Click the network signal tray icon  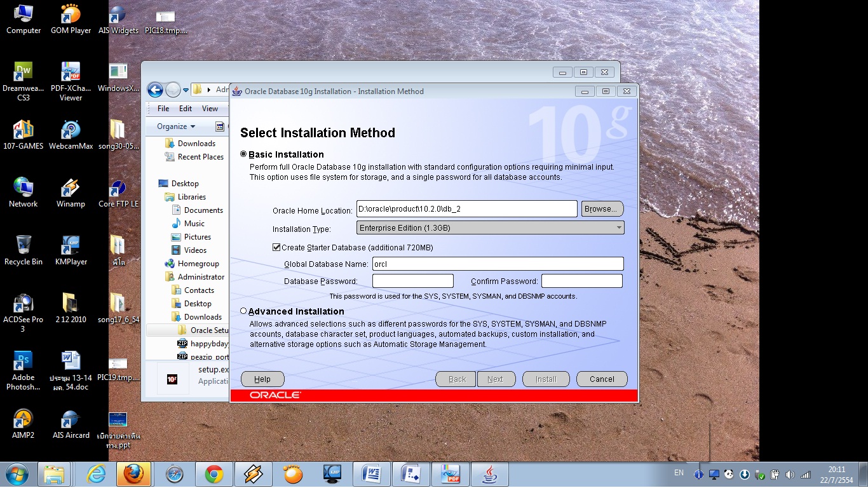pos(805,475)
